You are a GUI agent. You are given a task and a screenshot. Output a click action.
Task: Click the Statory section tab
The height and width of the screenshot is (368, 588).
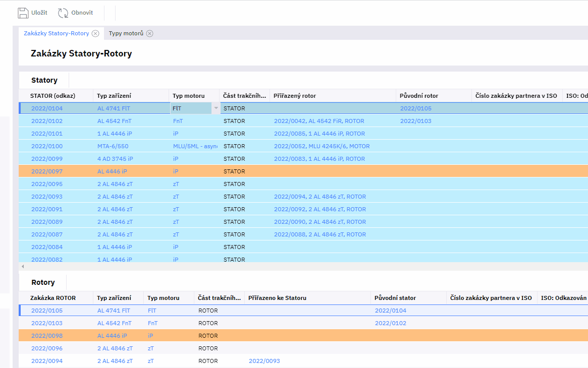click(44, 80)
